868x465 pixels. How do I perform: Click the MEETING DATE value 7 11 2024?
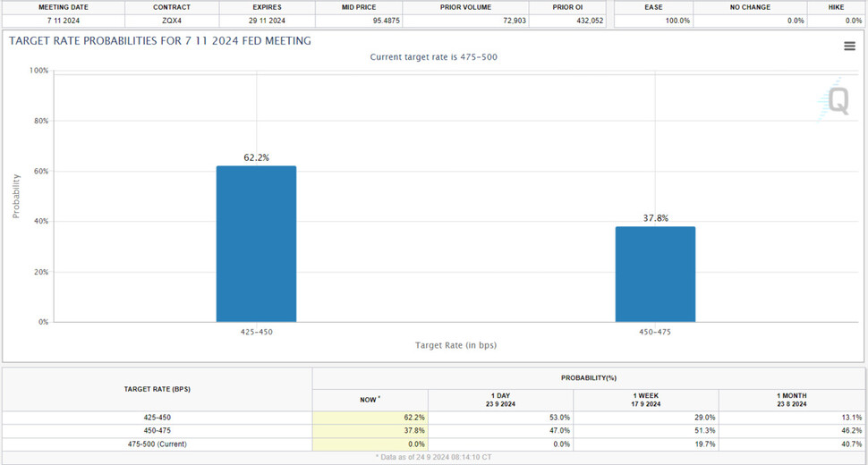point(63,21)
